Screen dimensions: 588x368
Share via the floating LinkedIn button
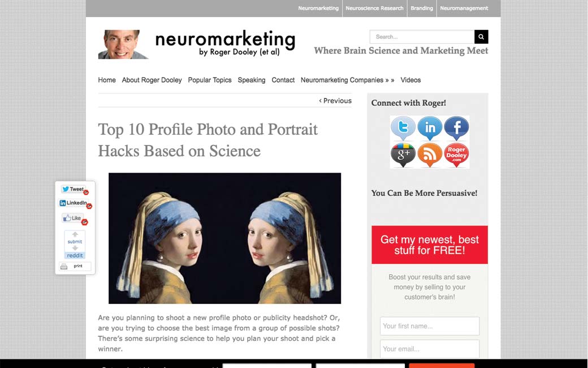pos(73,203)
